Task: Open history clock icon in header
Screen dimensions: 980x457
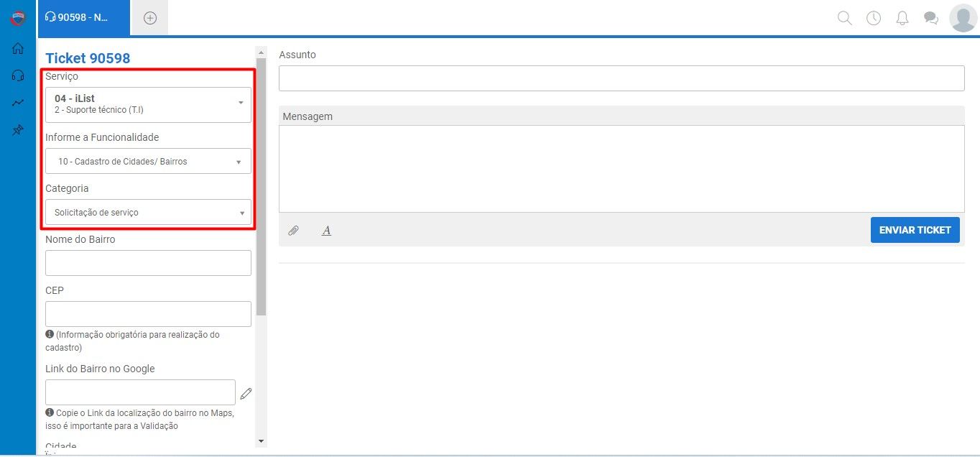Action: pos(874,18)
